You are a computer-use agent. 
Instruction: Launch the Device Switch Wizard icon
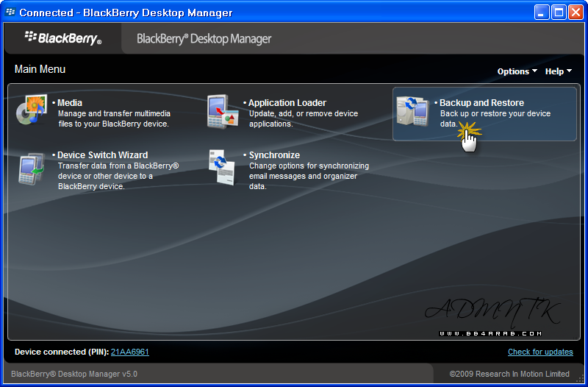click(x=32, y=168)
